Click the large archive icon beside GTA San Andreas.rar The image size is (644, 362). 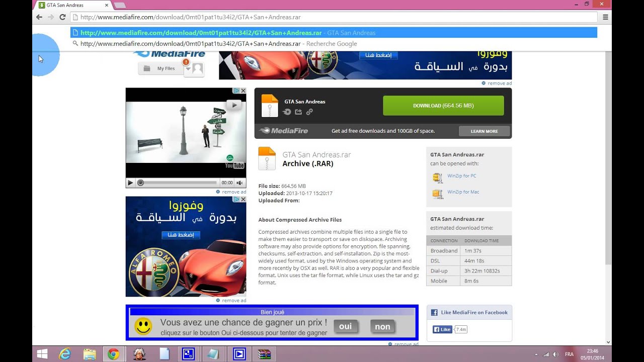coord(267,158)
